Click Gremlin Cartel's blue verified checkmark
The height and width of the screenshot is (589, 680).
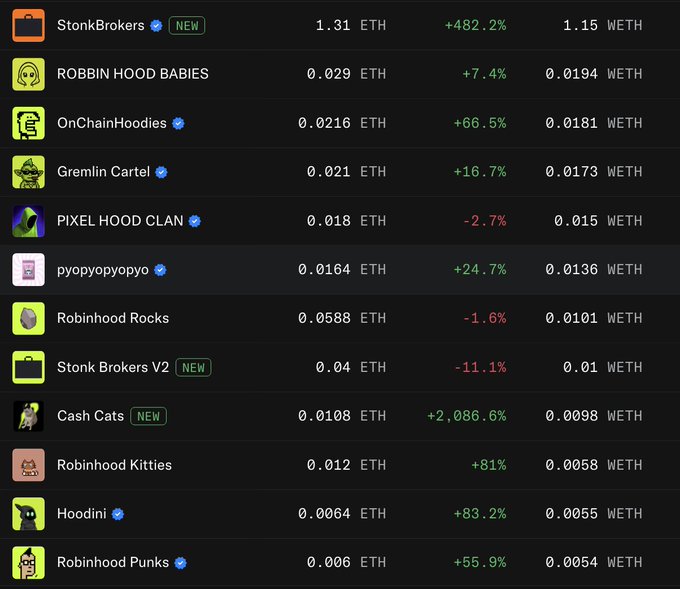(x=161, y=172)
